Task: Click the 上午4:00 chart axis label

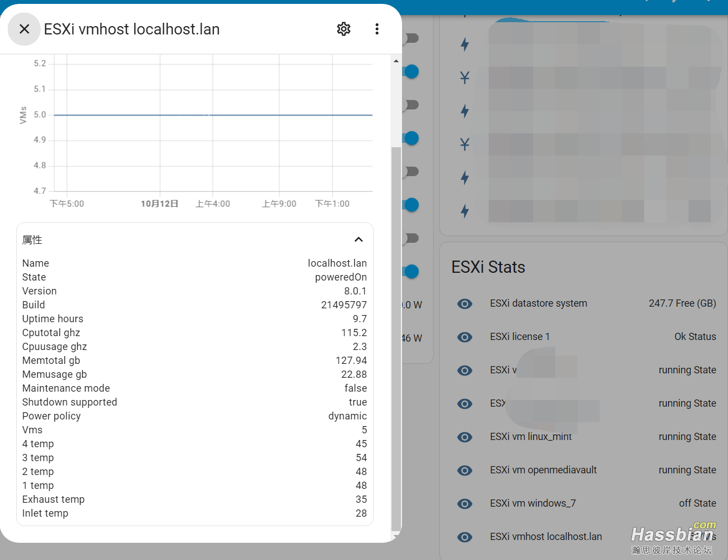Action: click(x=213, y=204)
